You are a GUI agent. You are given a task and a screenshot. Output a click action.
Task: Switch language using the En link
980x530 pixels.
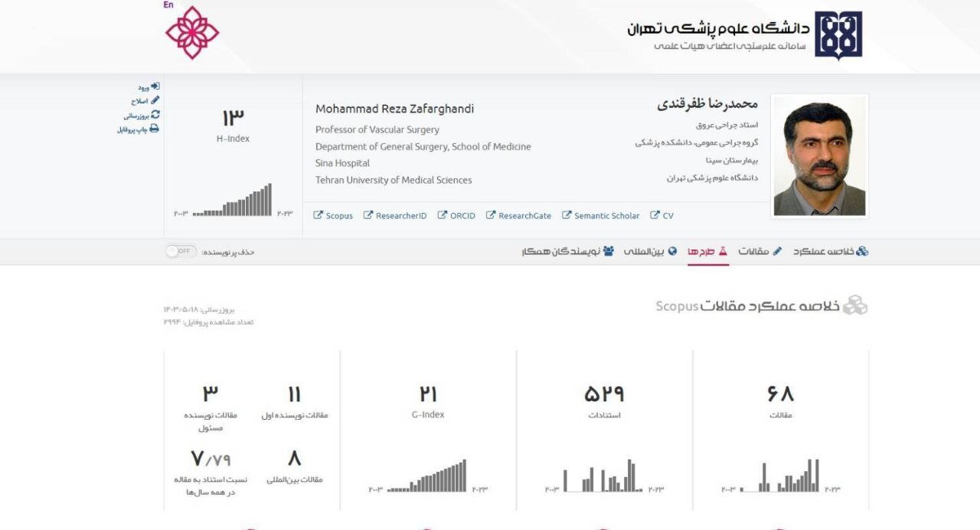(168, 5)
